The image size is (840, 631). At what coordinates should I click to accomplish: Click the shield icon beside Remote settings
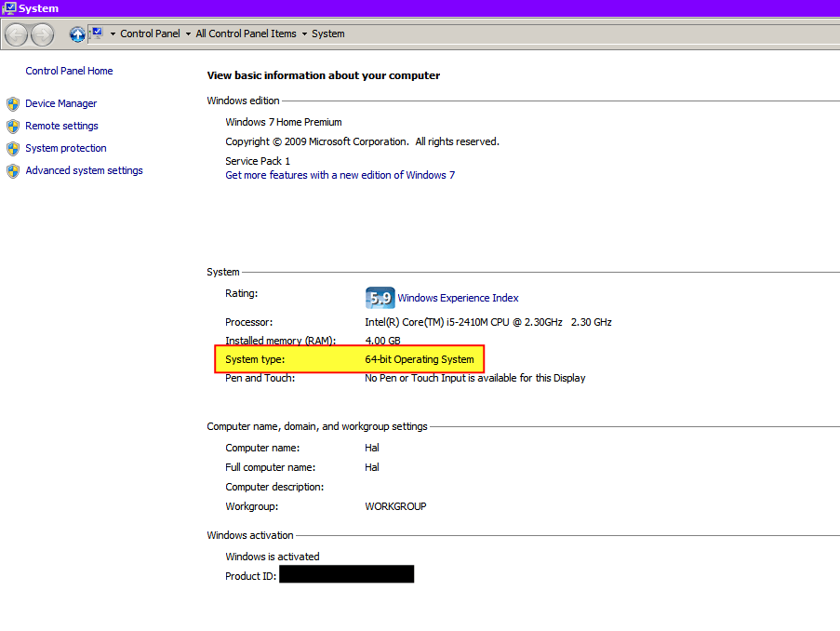13,126
